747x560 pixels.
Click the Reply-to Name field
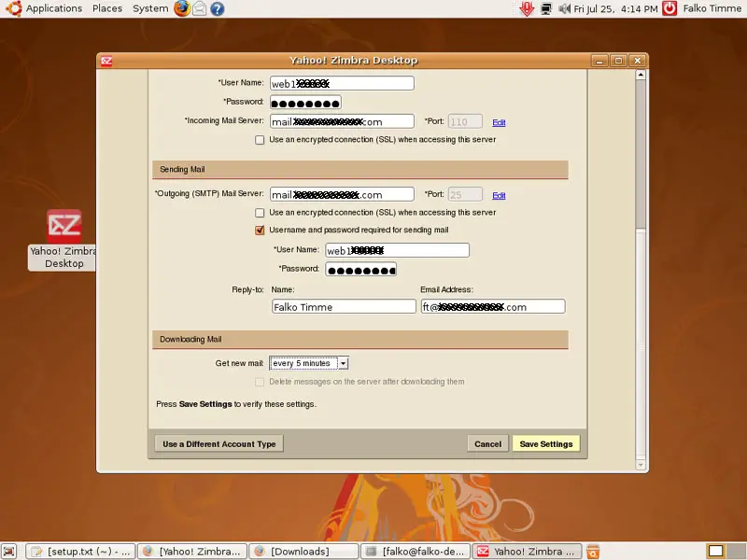coord(344,307)
